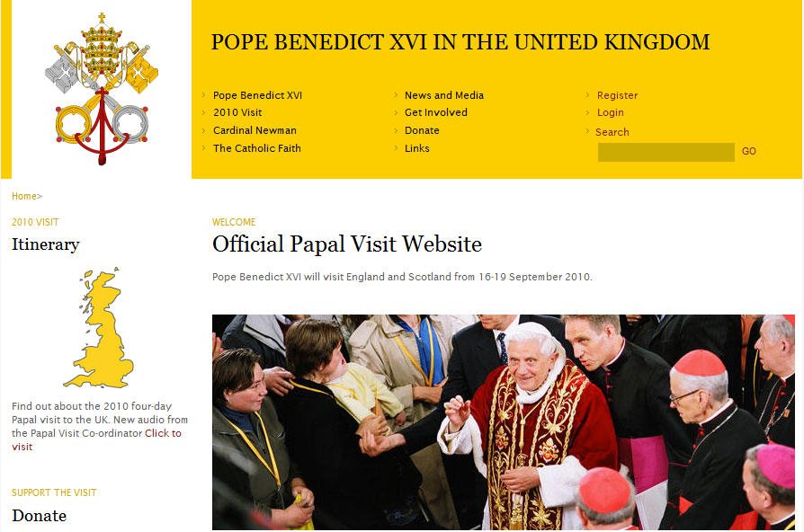
Task: Open the Donate sidebar heading
Action: coord(39,516)
